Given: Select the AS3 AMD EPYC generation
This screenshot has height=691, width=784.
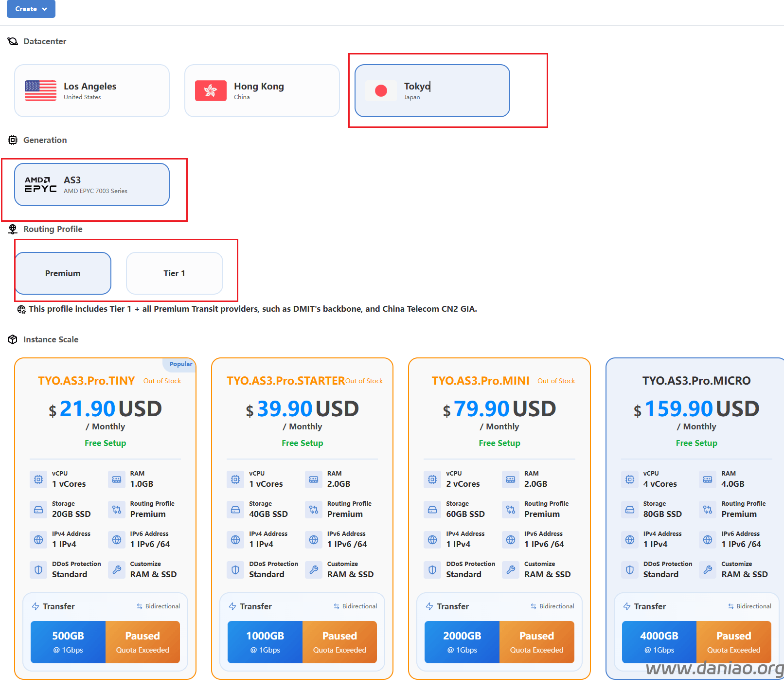Looking at the screenshot, I should pos(92,185).
